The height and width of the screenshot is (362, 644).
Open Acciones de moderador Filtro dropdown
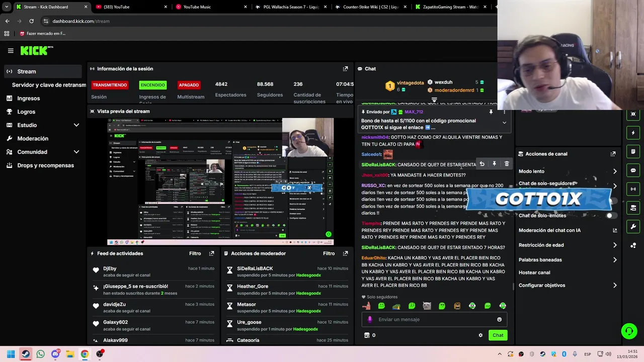point(329,253)
